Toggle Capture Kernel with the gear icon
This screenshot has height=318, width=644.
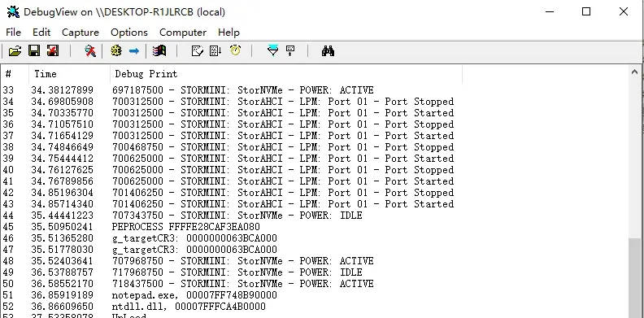116,51
